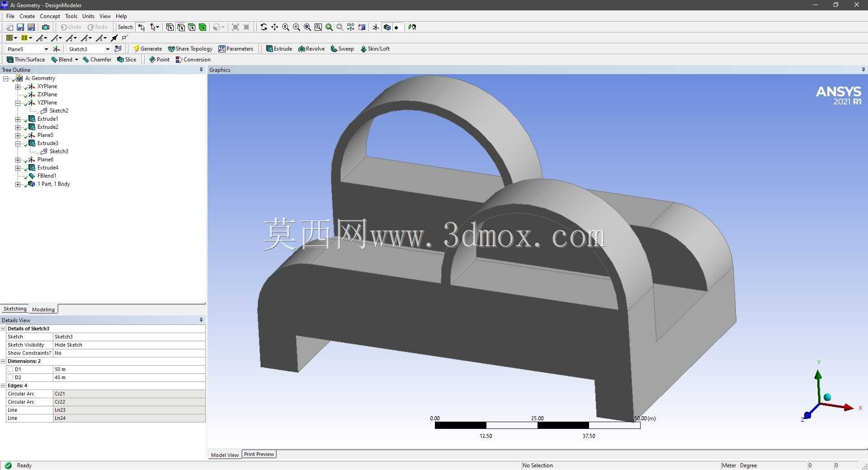Toggle display model cube icon

coord(387,27)
